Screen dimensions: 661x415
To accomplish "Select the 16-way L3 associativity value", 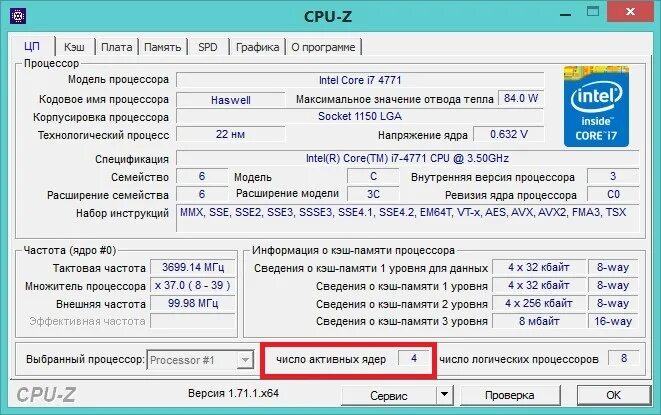I will (x=613, y=321).
